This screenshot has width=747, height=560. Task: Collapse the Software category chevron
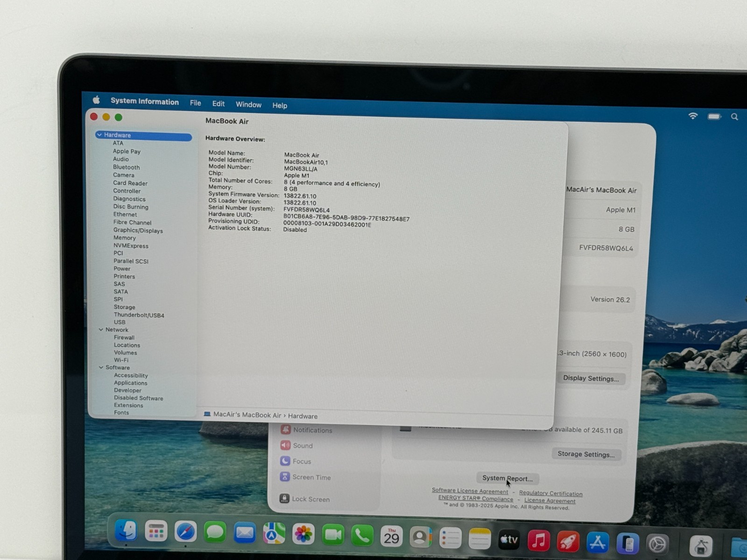pos(101,367)
